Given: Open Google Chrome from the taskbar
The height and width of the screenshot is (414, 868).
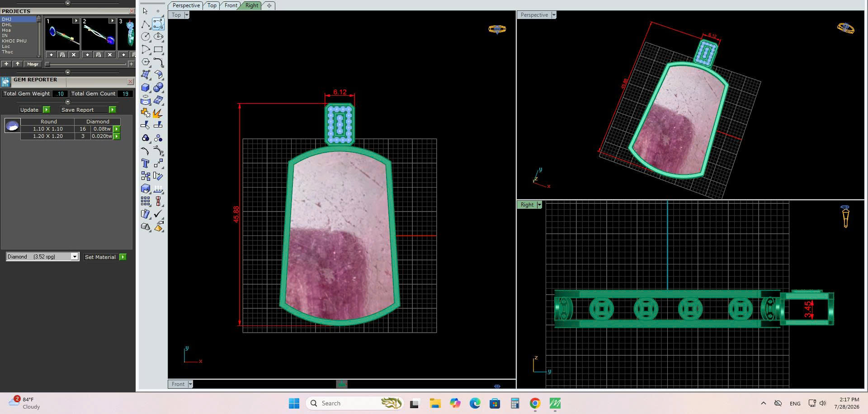Looking at the screenshot, I should click(535, 403).
